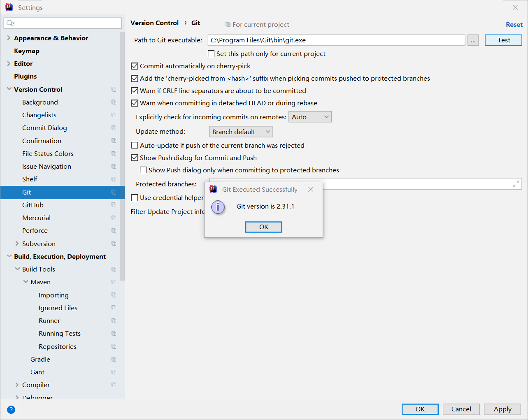Click the Apply button
Image resolution: width=528 pixels, height=420 pixels.
502,409
